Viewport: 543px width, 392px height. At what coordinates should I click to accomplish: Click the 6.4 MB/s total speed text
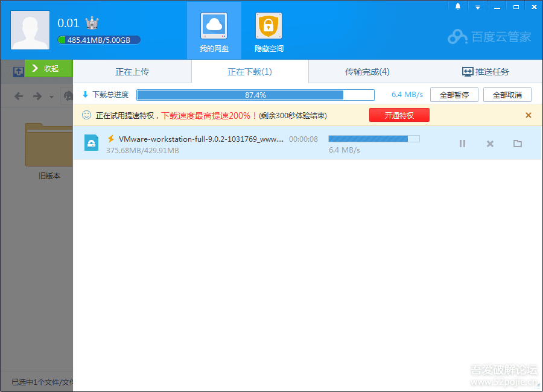[407, 95]
